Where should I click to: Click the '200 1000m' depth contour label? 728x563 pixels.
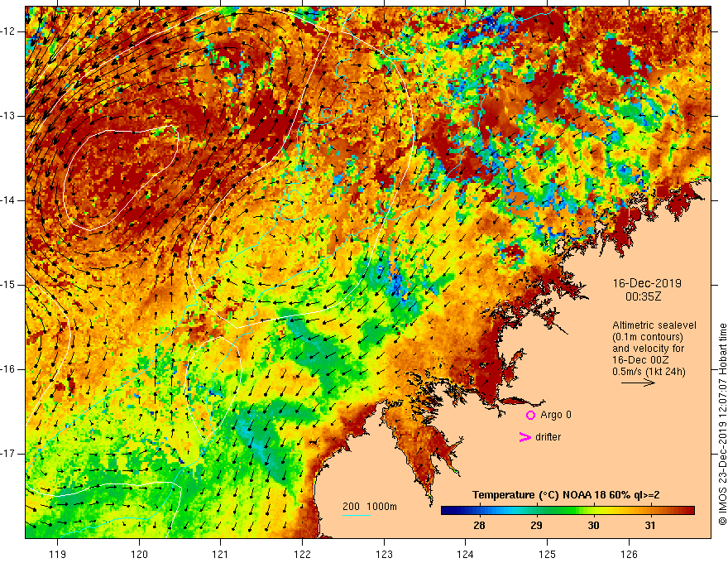370,507
